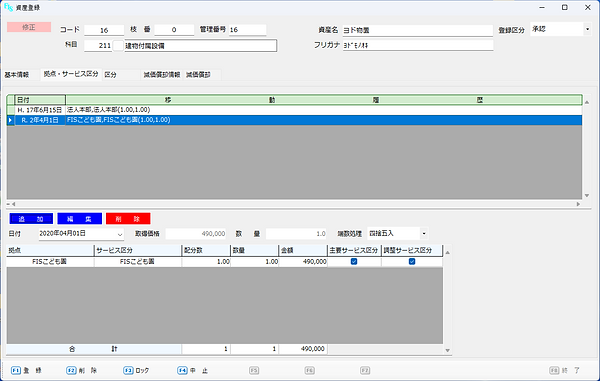Minimize the 資産登録 window
The image size is (600, 381).
(542, 7)
